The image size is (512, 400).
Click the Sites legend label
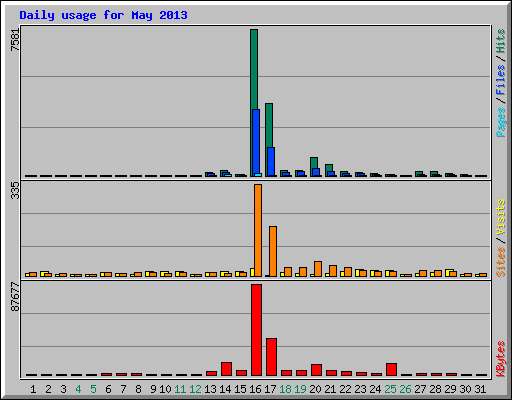(x=501, y=262)
